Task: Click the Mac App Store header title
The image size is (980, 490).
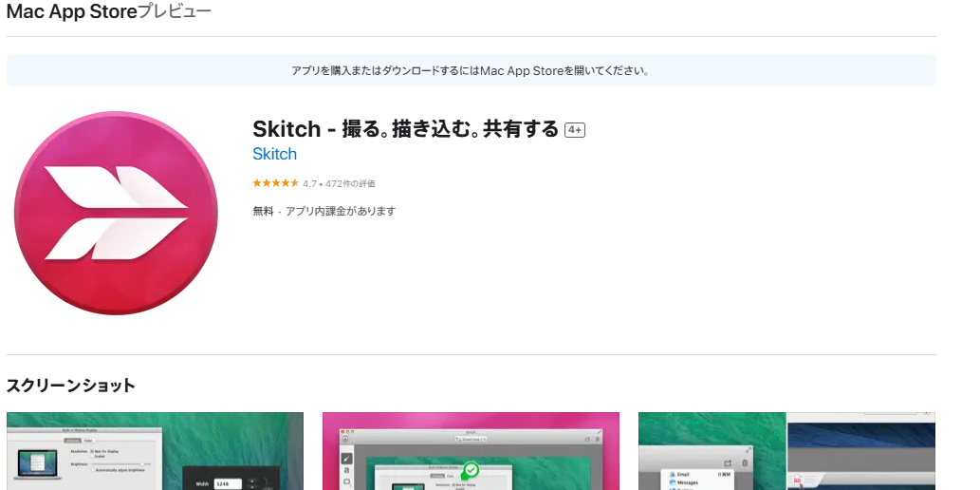Action: (71, 12)
